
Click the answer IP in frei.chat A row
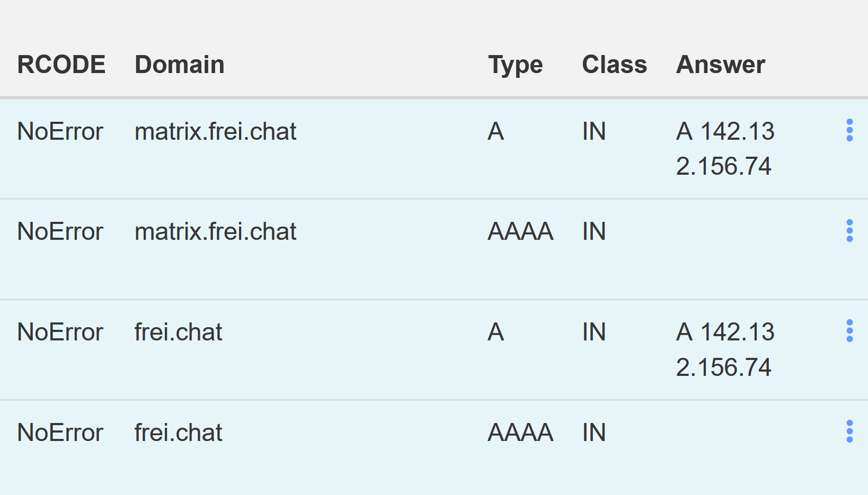[725, 349]
